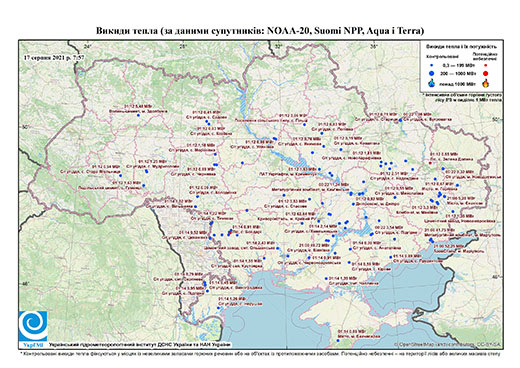Viewport: 520px width, 368px height.
Task: Click the UkrGMI swirl logo
Action: pyautogui.click(x=33, y=327)
